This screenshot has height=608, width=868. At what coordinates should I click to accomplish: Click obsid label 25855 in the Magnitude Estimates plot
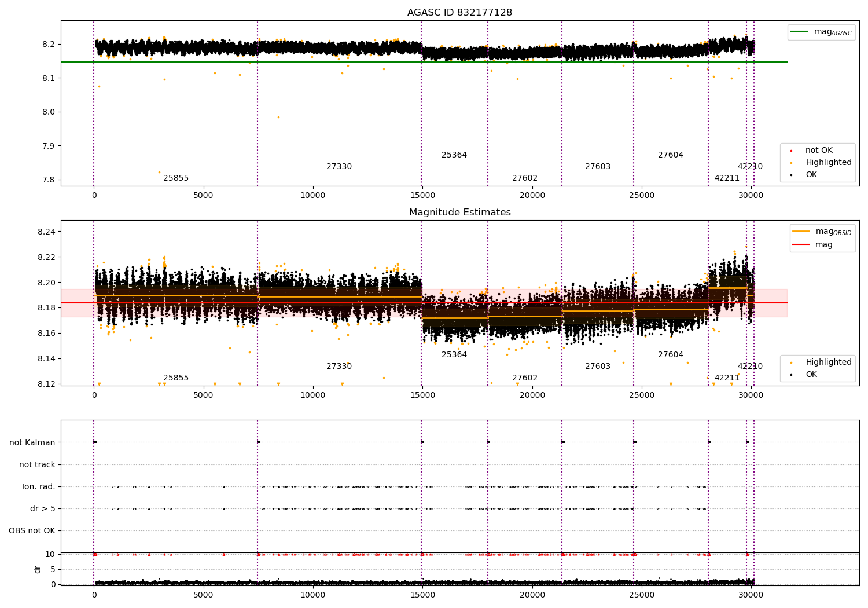coord(176,378)
